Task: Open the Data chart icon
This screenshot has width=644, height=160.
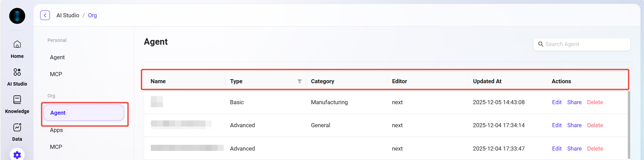Action: click(x=17, y=128)
